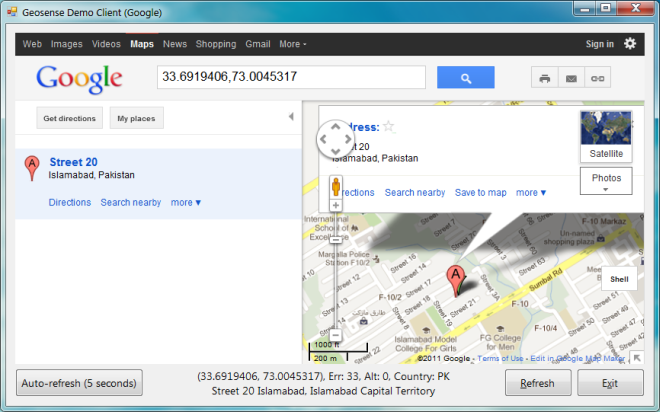This screenshot has height=412, width=660.
Task: Click the Get directions button
Action: pos(69,118)
